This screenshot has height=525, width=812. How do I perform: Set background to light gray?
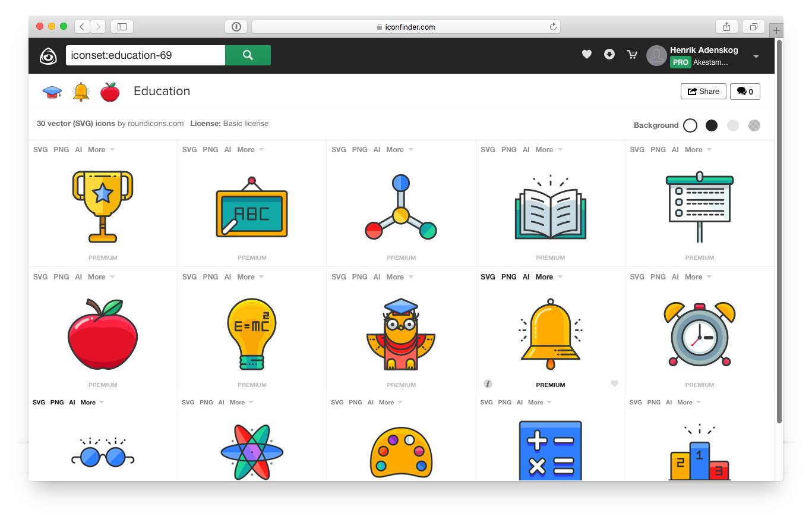(x=733, y=125)
